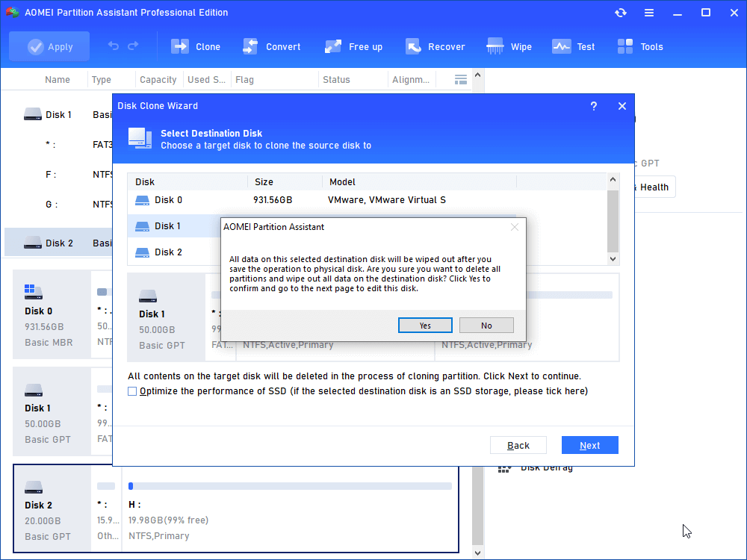This screenshot has height=560, width=747.
Task: Open the Clone tool
Action: [195, 46]
